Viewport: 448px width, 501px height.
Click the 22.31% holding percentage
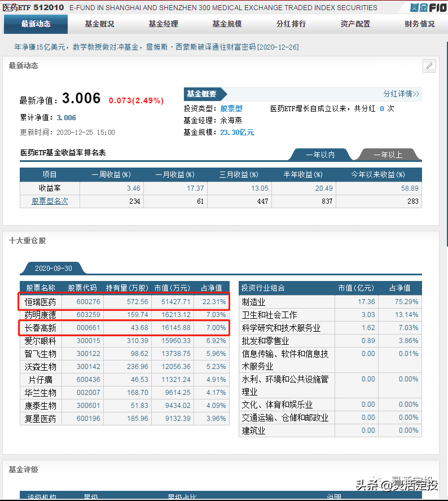(x=214, y=302)
